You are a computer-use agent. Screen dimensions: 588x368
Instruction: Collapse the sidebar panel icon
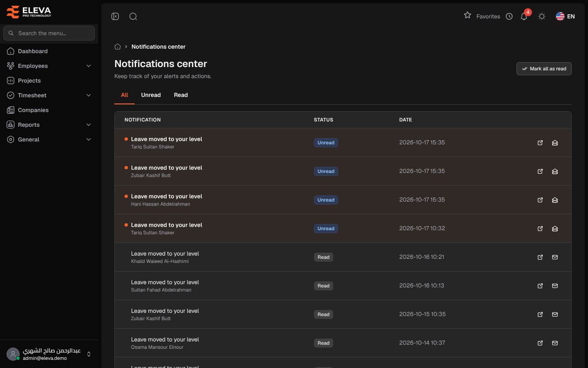pyautogui.click(x=115, y=16)
